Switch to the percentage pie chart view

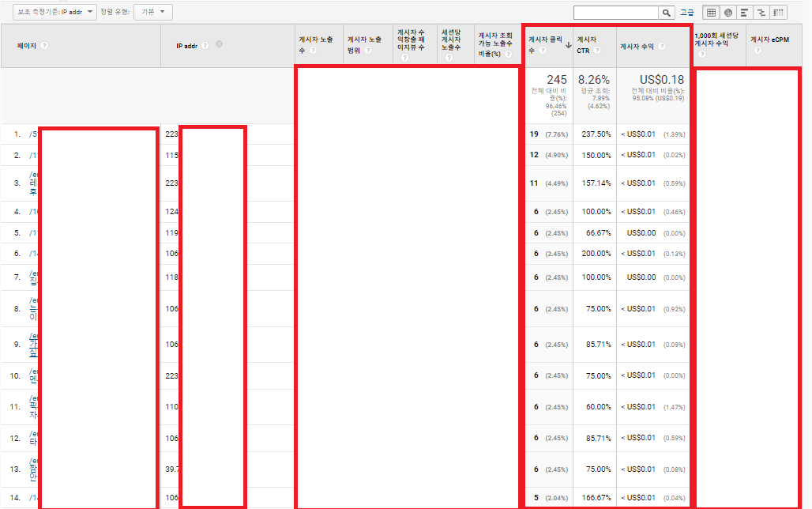point(728,13)
